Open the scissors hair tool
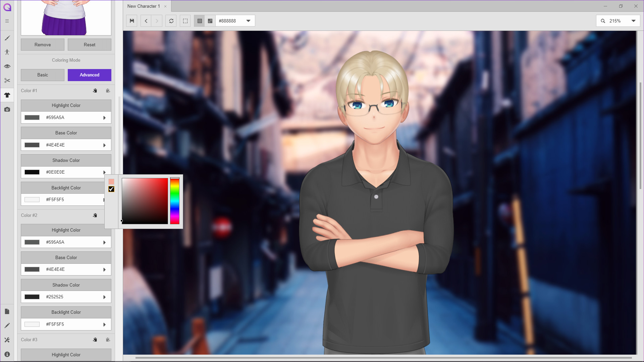Viewport: 644px width, 362px height. tap(7, 80)
